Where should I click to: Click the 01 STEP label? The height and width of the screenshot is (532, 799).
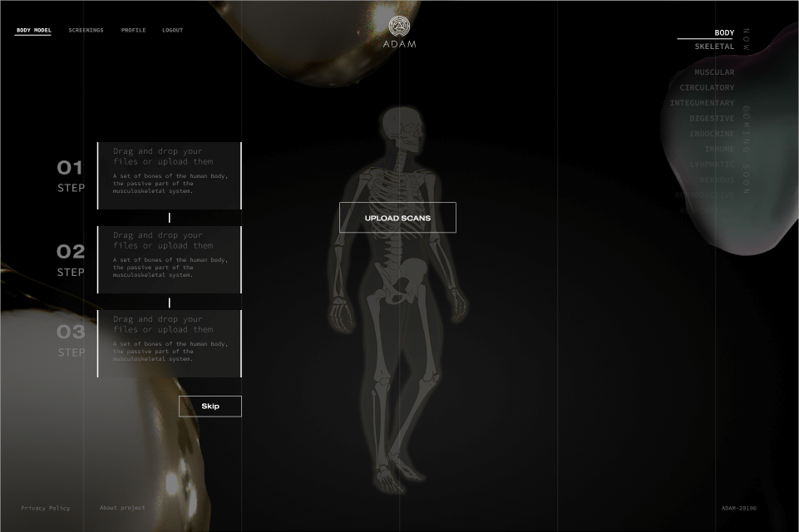71,176
